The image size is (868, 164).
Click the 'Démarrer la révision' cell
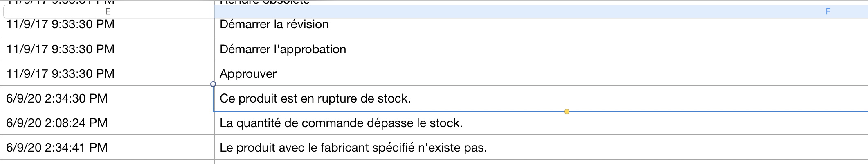[x=541, y=25]
